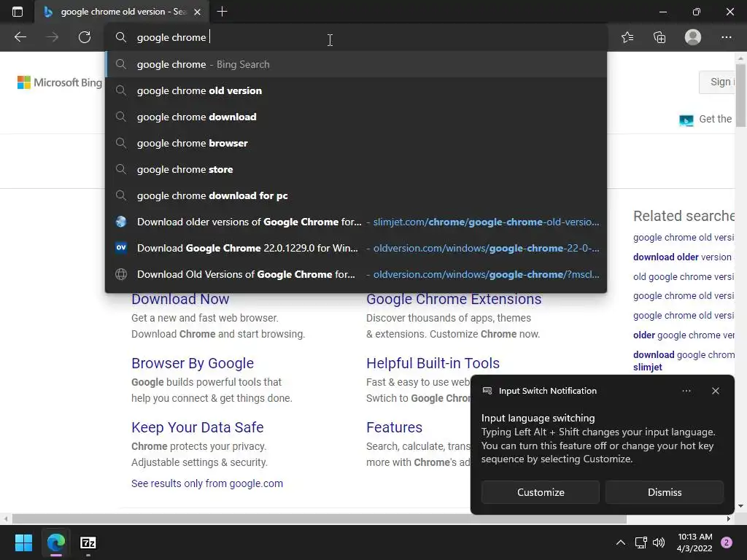747x560 pixels.
Task: Click See results only from google.com
Action: pyautogui.click(x=207, y=483)
